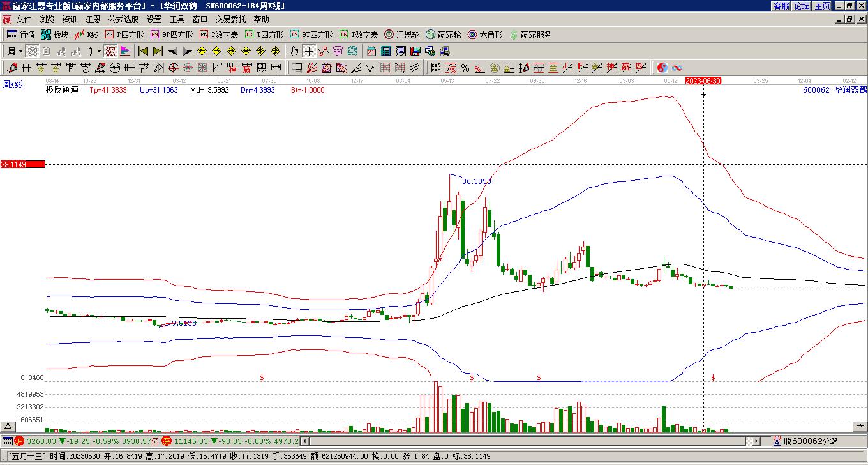Open the 设置 menu
Viewport: 868px width, 465px height.
click(154, 19)
